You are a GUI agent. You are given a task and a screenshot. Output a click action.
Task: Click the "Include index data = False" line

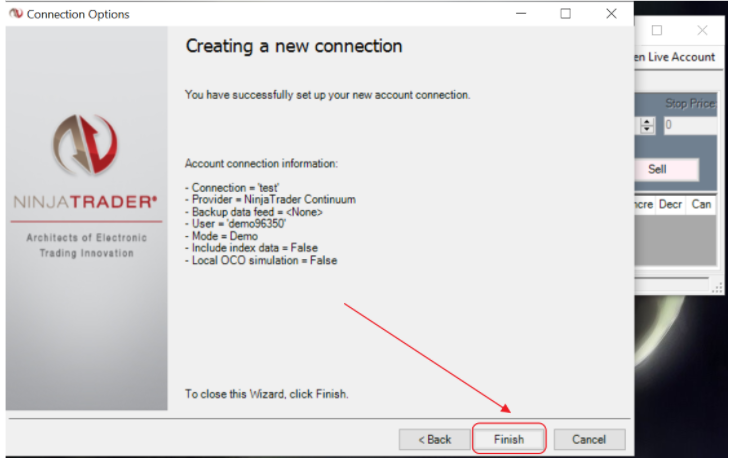click(x=252, y=248)
